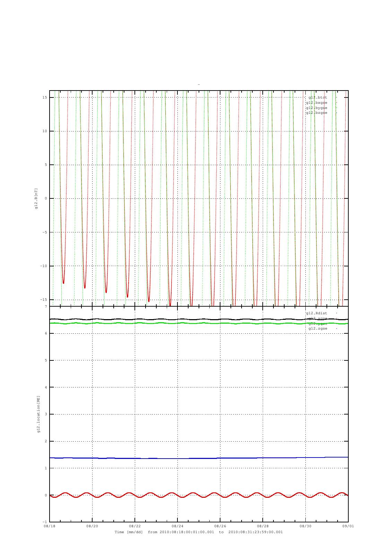
Task: Select the g12.location[RE] axis title
Action: point(38,414)
